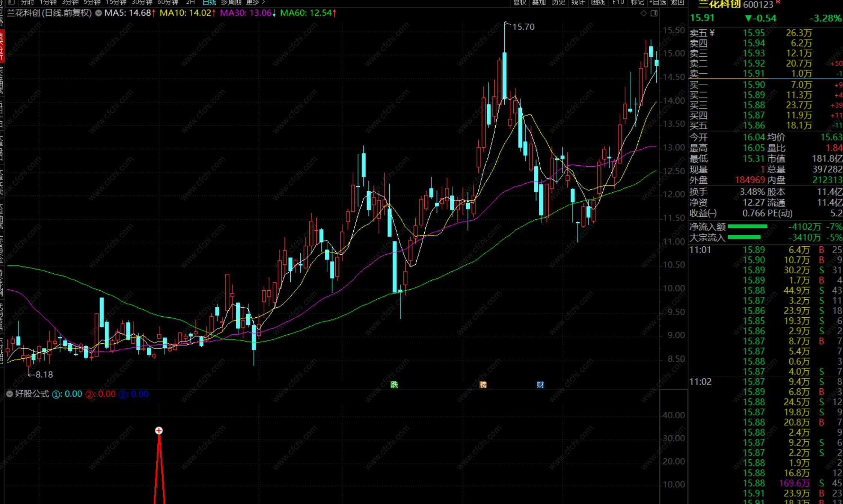
Task: Toggle 叠加 overlay option
Action: pos(539,2)
